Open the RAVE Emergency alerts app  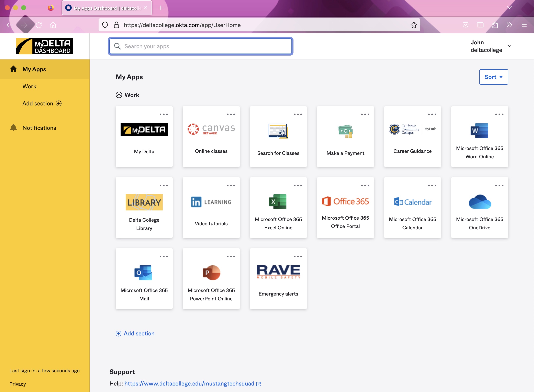(278, 279)
